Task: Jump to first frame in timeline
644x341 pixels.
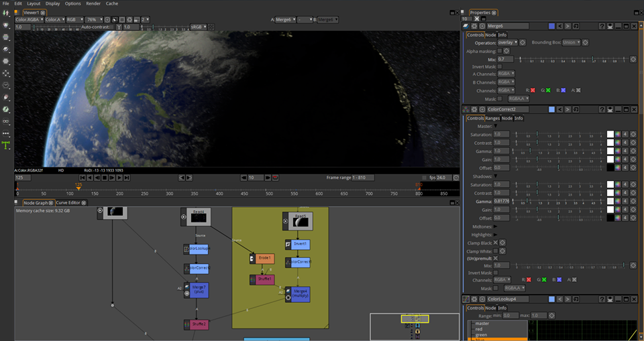Action: (x=83, y=178)
